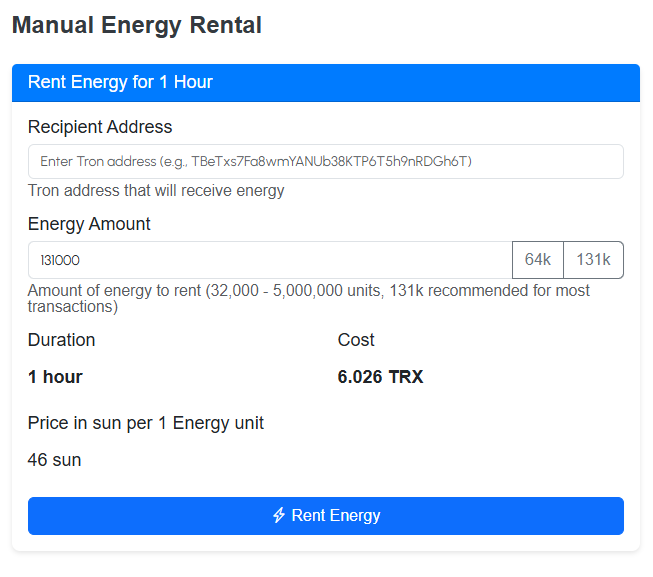Click the Rent Energy button label
The image size is (653, 577).
click(x=336, y=515)
